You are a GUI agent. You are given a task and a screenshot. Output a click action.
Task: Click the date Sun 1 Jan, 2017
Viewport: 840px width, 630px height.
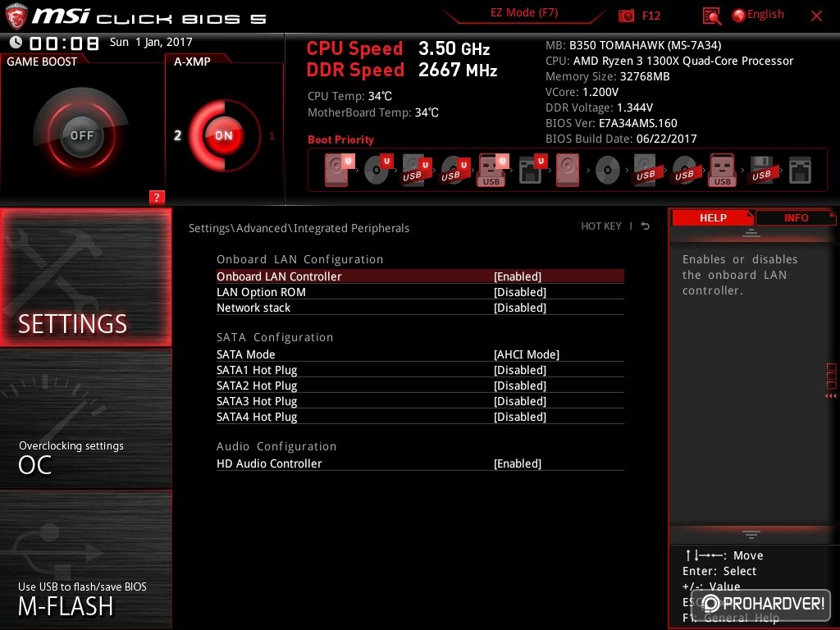[x=151, y=42]
